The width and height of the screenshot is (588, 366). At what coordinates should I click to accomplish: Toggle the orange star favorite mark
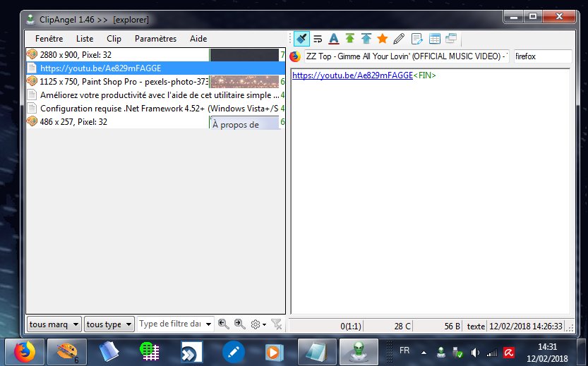(383, 39)
